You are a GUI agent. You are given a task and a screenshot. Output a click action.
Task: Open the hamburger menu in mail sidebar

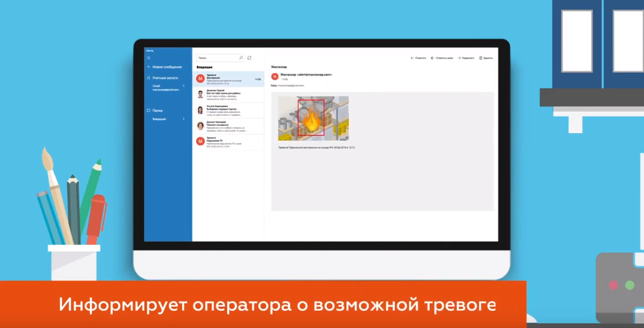pos(149,58)
